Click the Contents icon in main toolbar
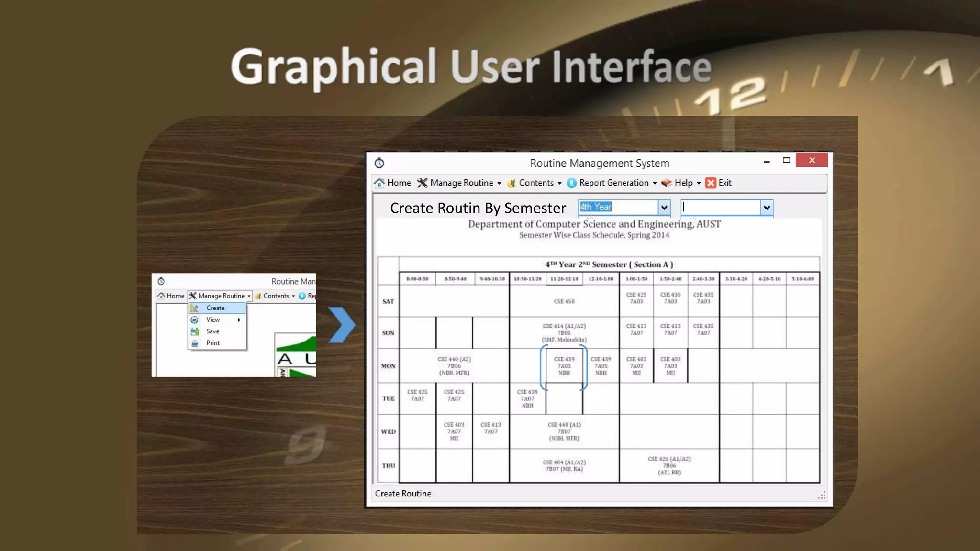Image resolution: width=980 pixels, height=551 pixels. point(512,183)
